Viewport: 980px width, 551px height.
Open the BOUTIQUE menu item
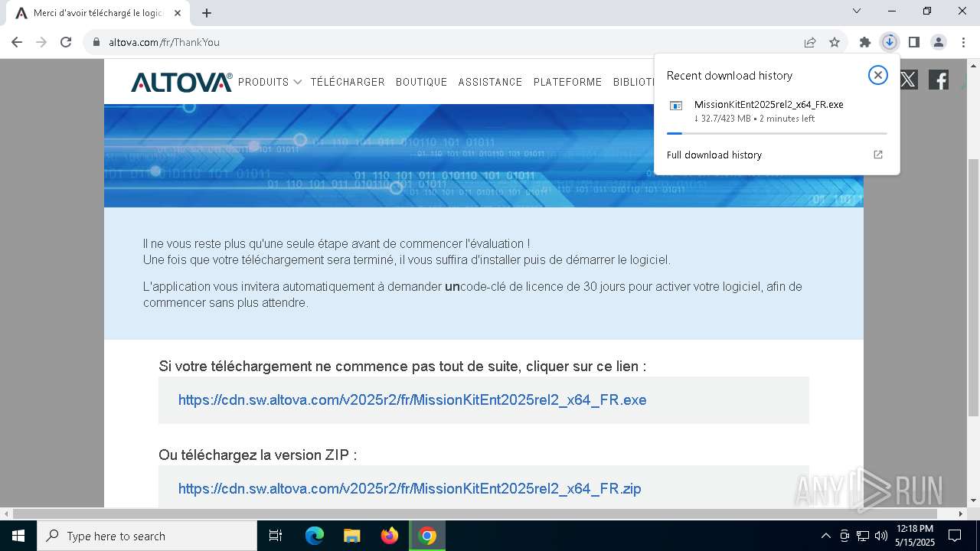click(421, 82)
